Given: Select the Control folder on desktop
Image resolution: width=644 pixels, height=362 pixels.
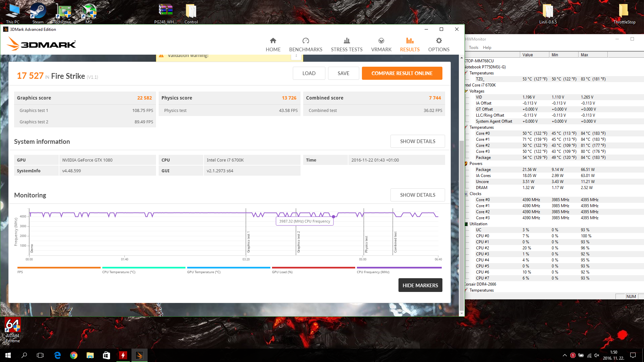Looking at the screenshot, I should tap(191, 13).
